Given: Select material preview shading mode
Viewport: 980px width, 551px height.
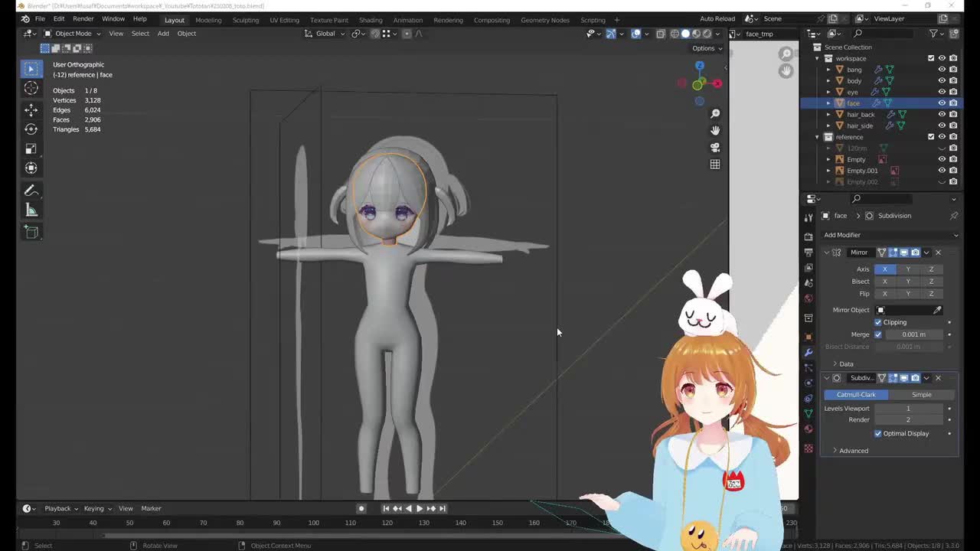Looking at the screenshot, I should pyautogui.click(x=696, y=34).
